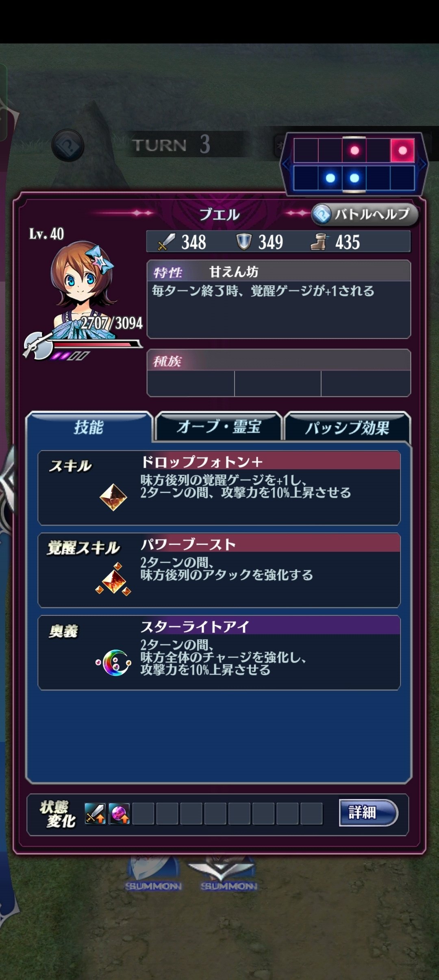Screen dimensions: 439x980
Task: Tap the スターライトアイ crescent moon icon
Action: (x=114, y=663)
